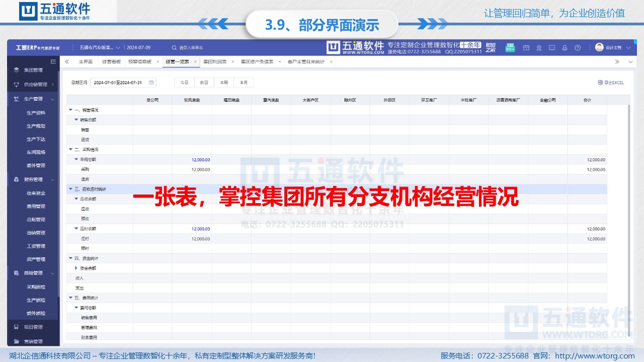Open 车间现场 in the sidebar
Viewport: 644px width, 362px height.
[36, 152]
